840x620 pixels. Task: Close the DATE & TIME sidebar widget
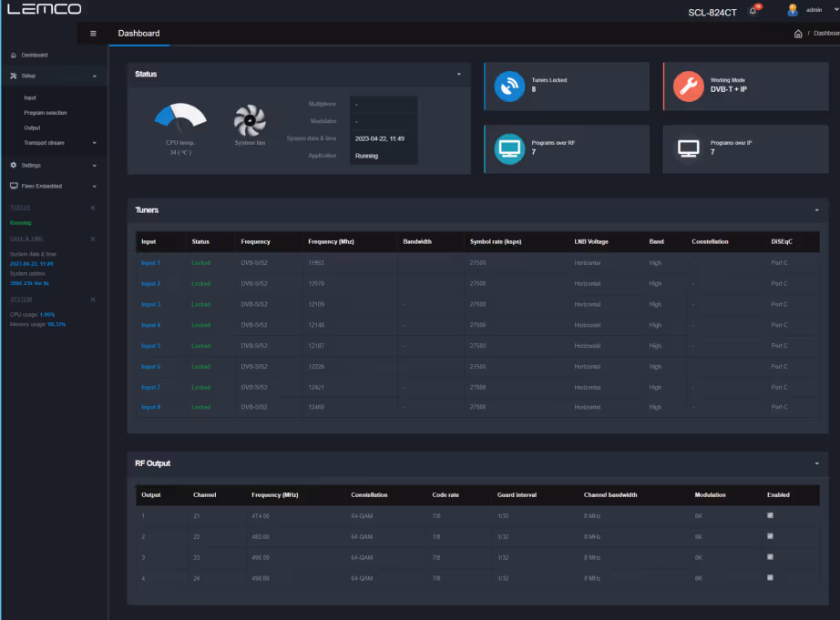point(93,239)
